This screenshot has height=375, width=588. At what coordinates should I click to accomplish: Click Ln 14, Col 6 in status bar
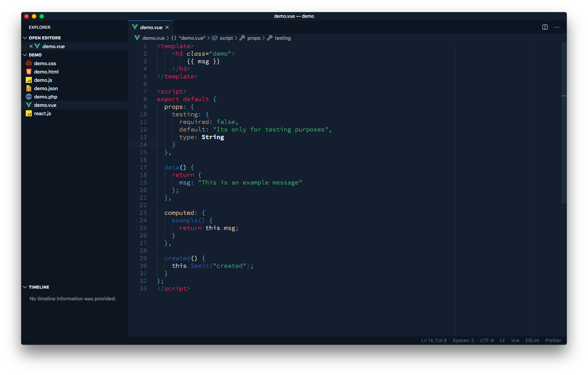[434, 341]
